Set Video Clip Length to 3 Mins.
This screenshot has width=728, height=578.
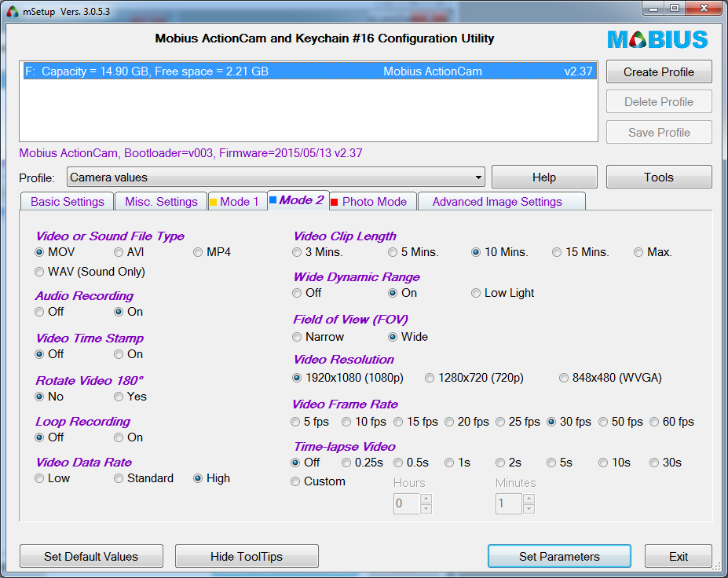(x=317, y=252)
